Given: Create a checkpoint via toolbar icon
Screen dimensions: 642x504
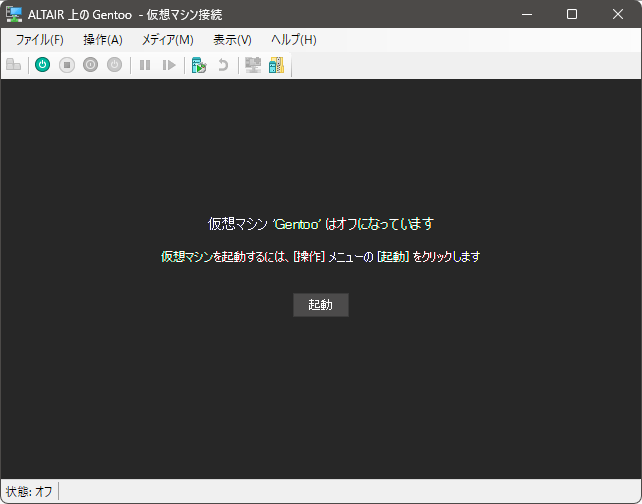Looking at the screenshot, I should (x=199, y=65).
